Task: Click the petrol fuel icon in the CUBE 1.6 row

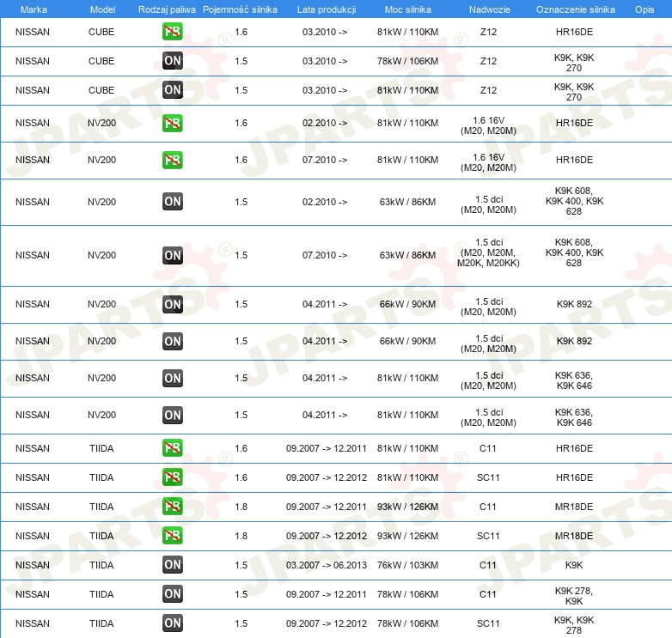Action: click(172, 32)
